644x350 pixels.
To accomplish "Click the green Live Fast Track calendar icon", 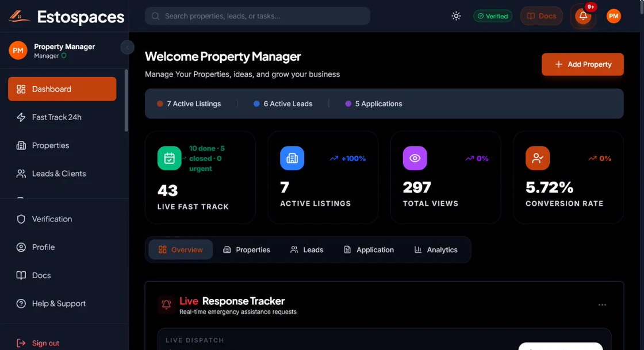I will 169,158.
